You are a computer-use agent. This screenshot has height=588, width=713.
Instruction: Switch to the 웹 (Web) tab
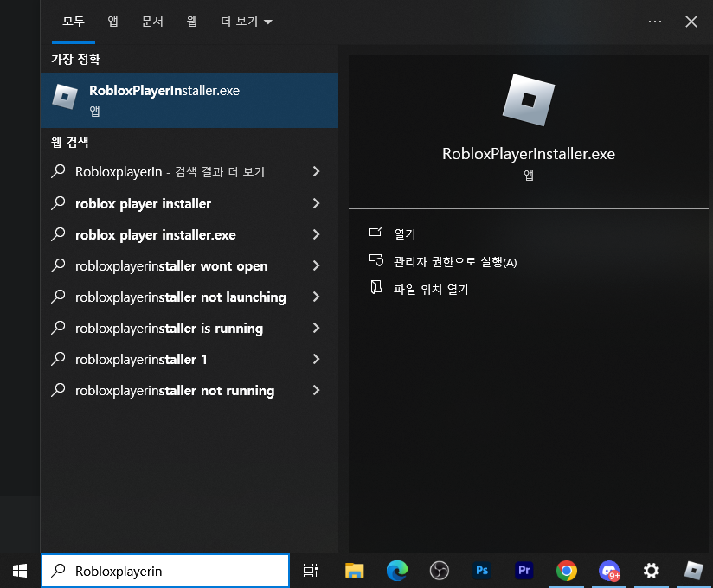pyautogui.click(x=192, y=22)
